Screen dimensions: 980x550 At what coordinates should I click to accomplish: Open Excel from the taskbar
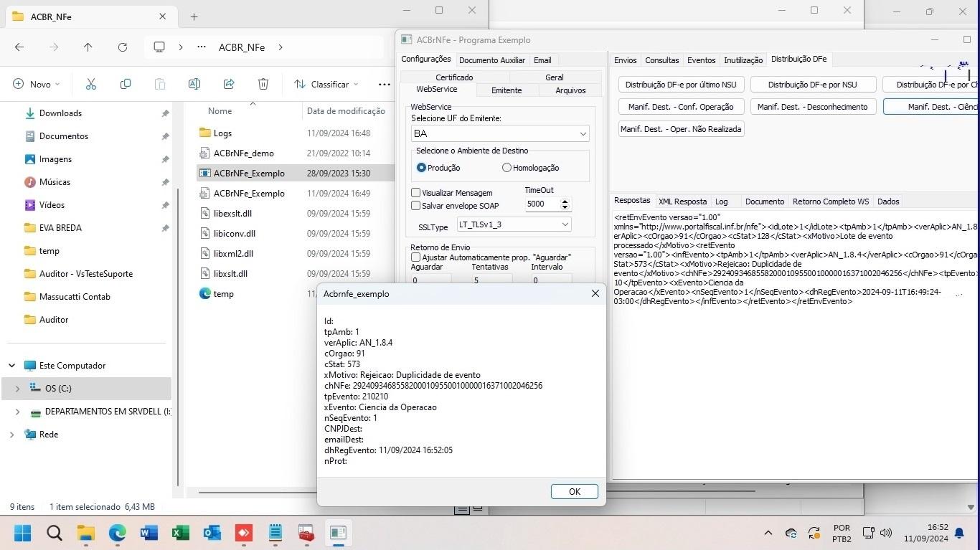click(180, 533)
